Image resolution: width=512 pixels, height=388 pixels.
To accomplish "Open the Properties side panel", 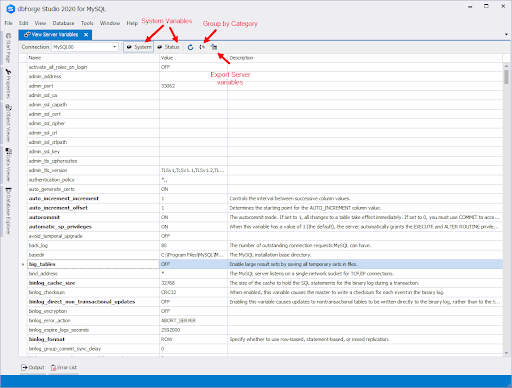I will click(8, 84).
